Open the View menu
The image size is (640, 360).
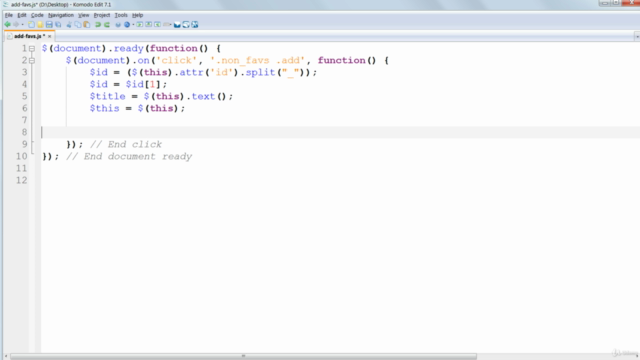(x=84, y=15)
